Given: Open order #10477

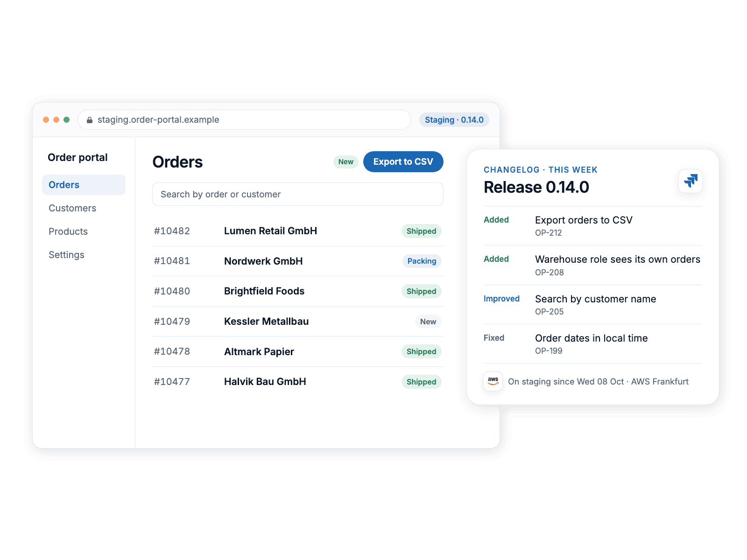Looking at the screenshot, I should pos(172,382).
